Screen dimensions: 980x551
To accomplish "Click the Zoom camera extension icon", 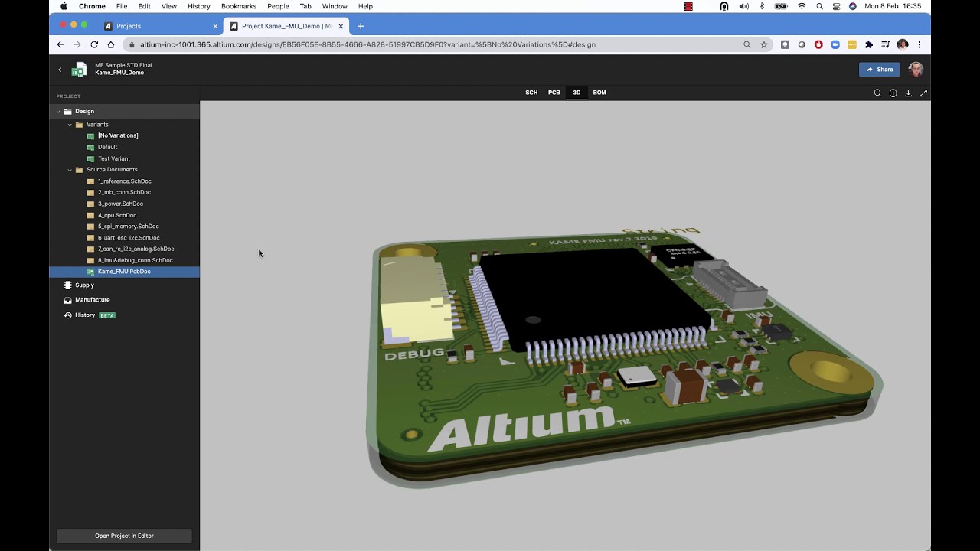I will pyautogui.click(x=835, y=44).
